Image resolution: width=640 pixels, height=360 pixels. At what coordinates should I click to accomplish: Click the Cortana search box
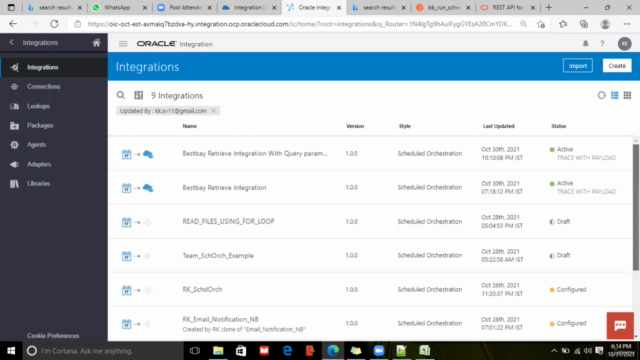tap(103, 351)
